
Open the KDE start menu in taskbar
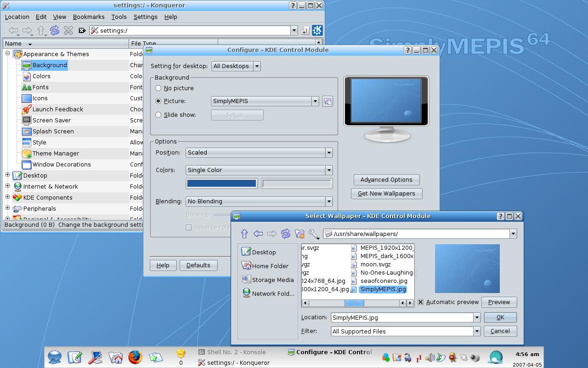pos(55,357)
